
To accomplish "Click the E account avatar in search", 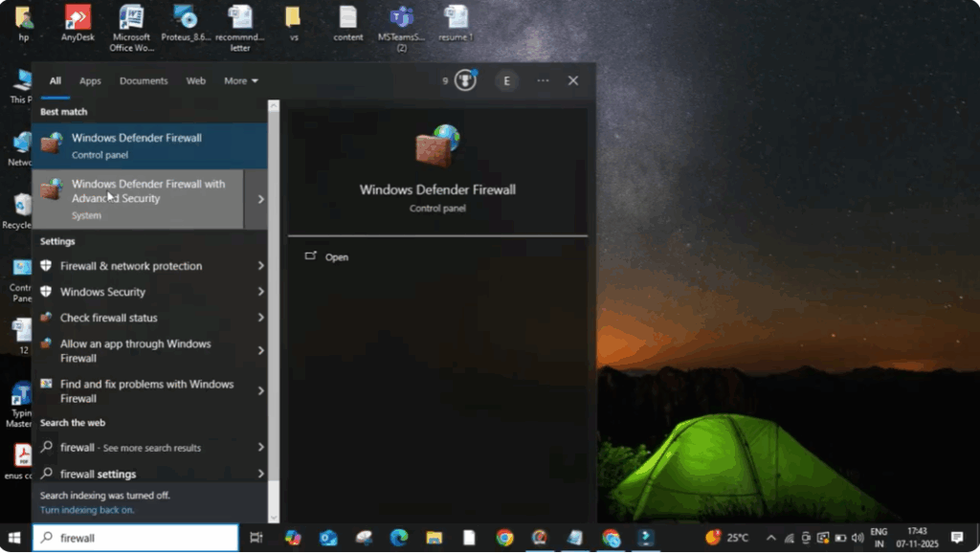I will (x=507, y=80).
